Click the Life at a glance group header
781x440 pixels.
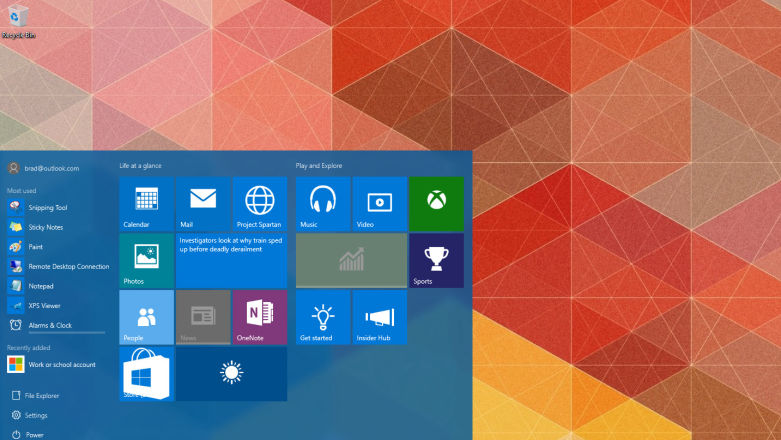140,165
